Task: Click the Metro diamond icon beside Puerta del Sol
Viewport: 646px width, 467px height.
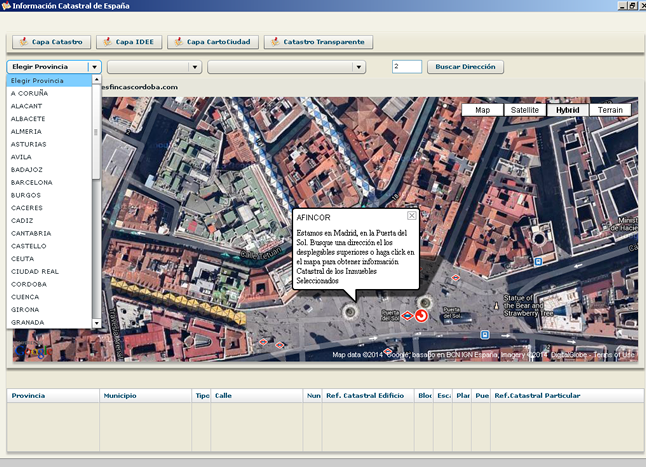Action: [x=407, y=316]
